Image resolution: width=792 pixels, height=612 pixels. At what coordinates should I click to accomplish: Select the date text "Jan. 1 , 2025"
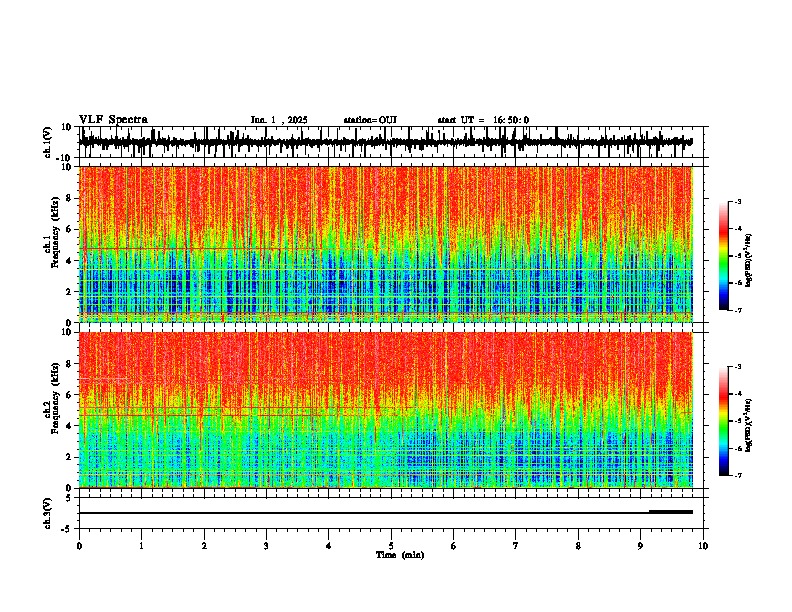pyautogui.click(x=279, y=120)
